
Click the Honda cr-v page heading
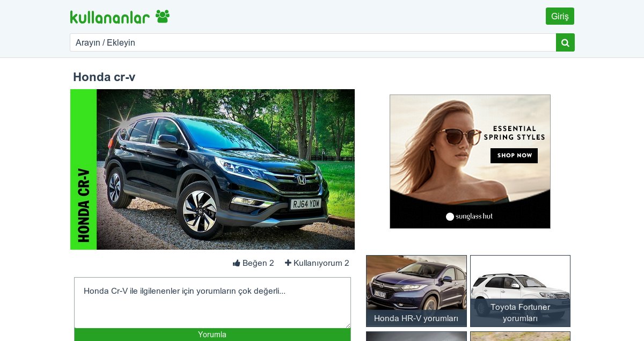coord(104,77)
